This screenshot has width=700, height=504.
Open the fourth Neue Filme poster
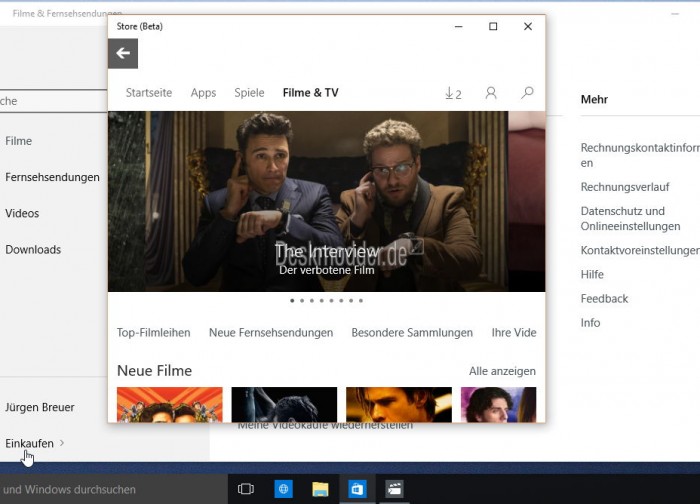coord(499,405)
